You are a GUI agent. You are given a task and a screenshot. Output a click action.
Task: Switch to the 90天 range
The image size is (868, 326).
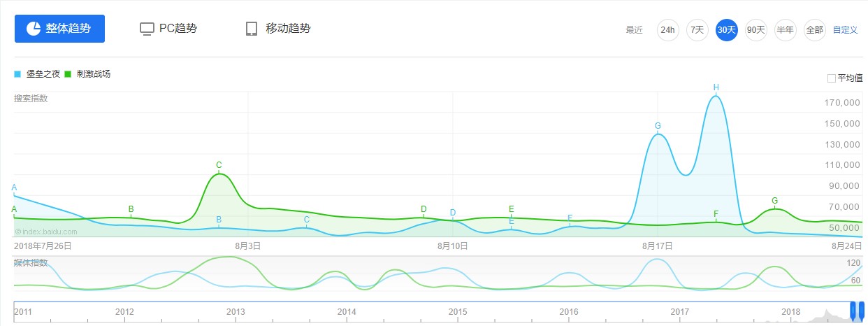(x=756, y=30)
